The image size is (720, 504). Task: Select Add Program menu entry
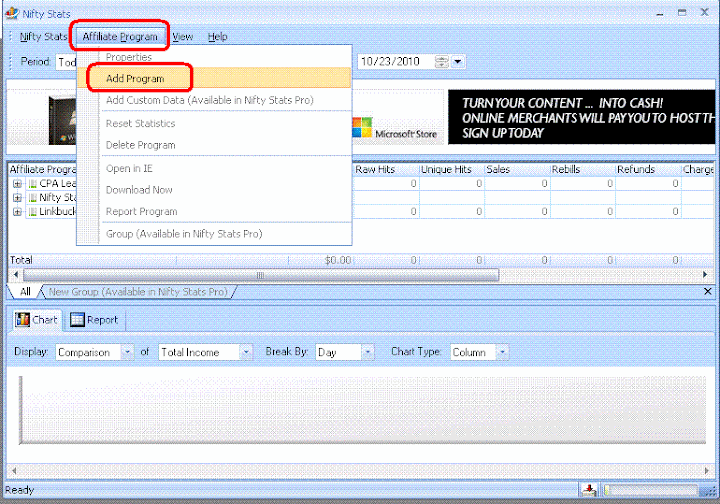tap(214, 78)
